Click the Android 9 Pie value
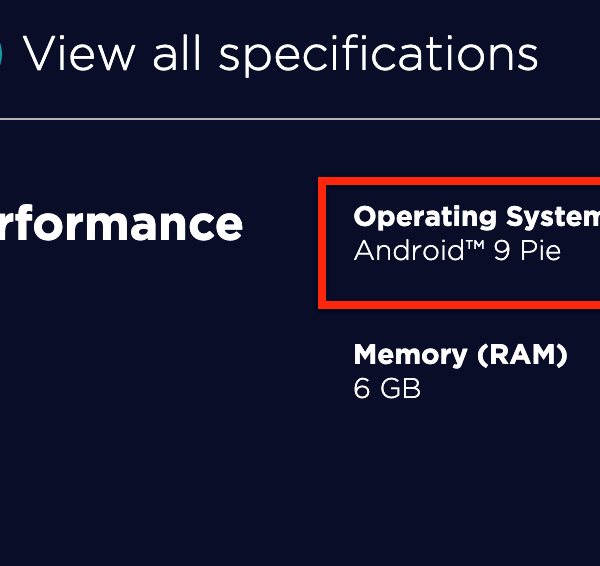 (457, 250)
